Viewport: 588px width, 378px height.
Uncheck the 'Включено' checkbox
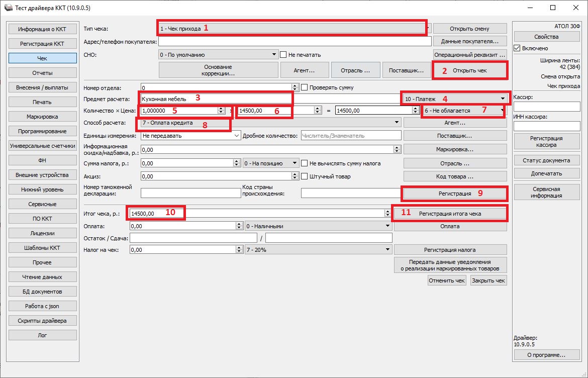517,48
